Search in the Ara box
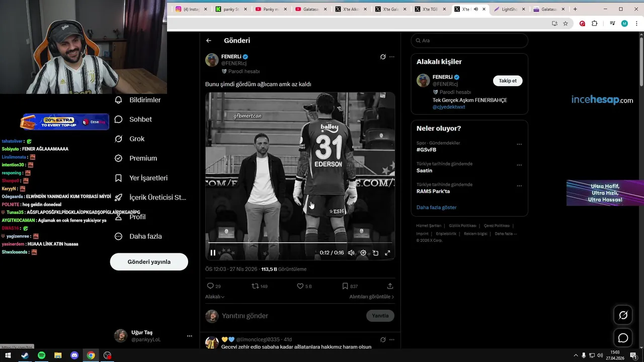This screenshot has height=362, width=644. point(469,41)
